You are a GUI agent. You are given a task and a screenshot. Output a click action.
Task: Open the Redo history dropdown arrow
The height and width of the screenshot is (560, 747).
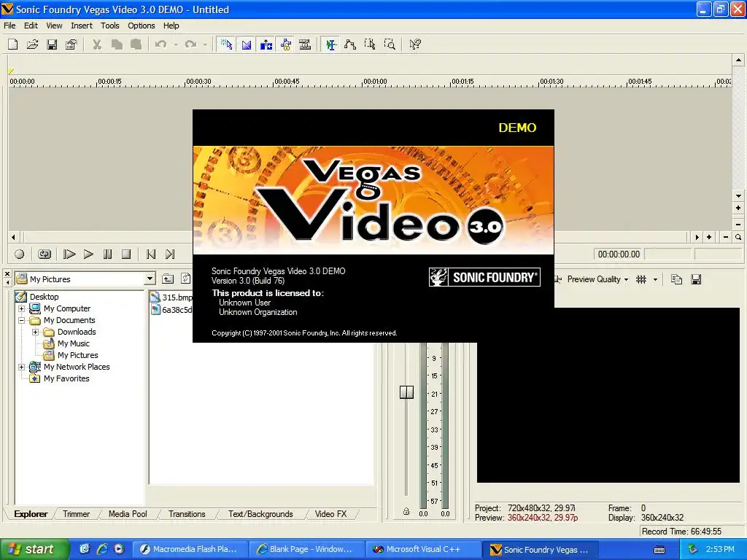click(x=205, y=44)
